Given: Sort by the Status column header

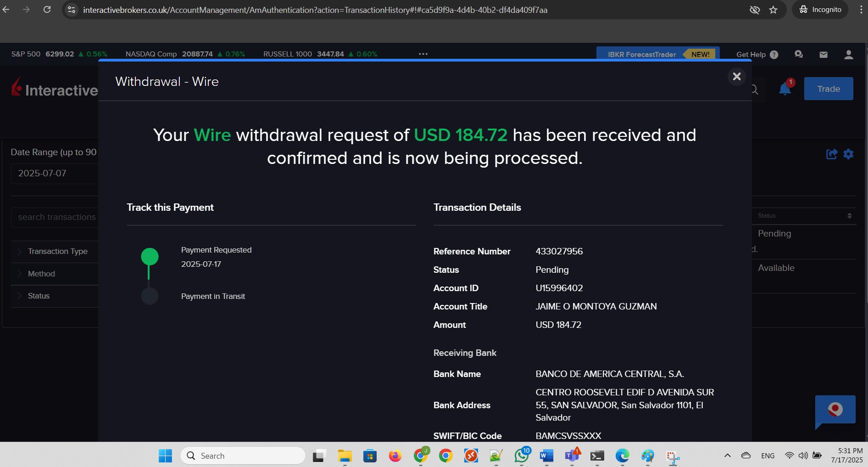Looking at the screenshot, I should tap(805, 215).
